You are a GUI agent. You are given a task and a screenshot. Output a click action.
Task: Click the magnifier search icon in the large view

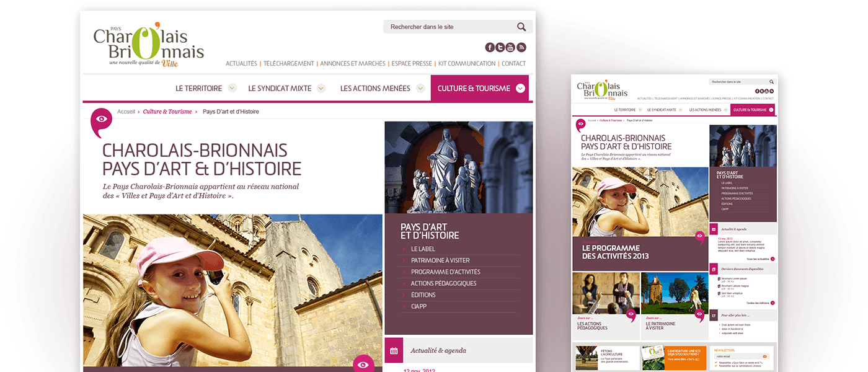point(521,27)
